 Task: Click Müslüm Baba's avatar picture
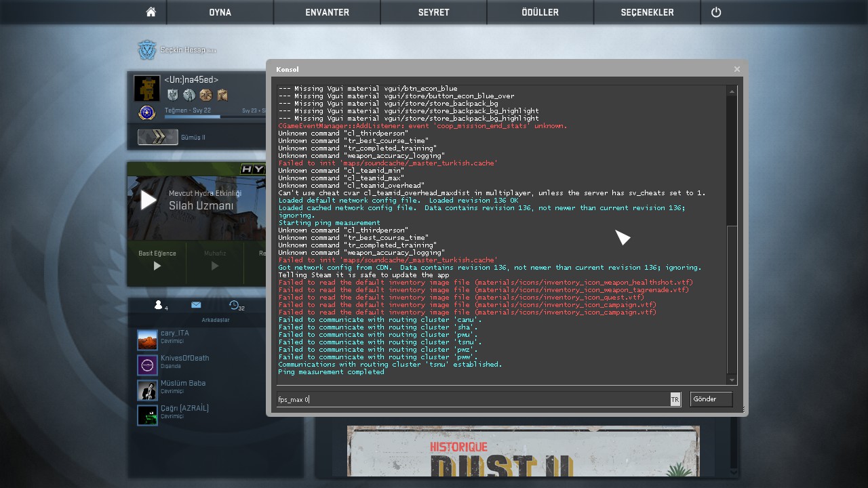pos(147,390)
